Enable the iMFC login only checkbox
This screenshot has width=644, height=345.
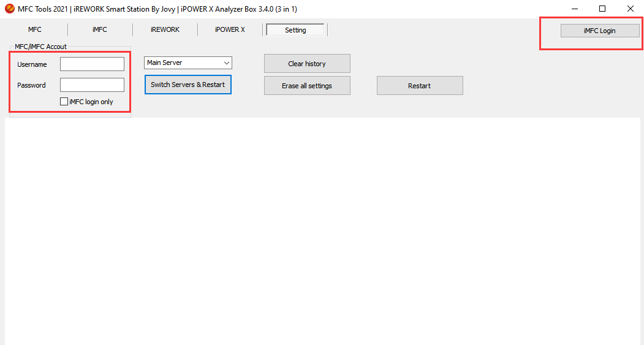coord(64,102)
